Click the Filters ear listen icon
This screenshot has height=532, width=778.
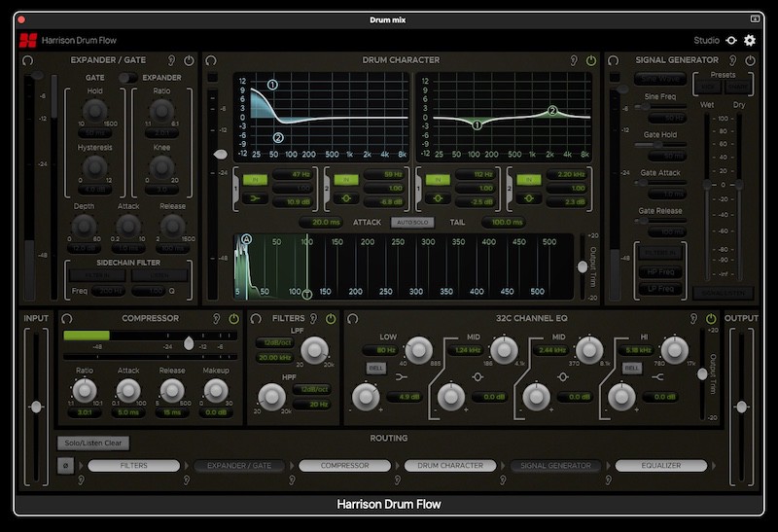(x=313, y=319)
